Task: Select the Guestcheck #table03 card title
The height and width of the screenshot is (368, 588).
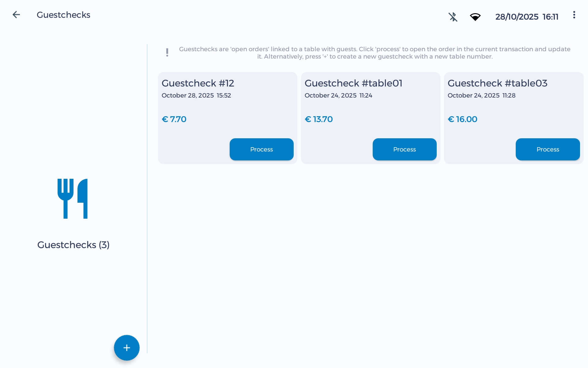Action: (497, 83)
